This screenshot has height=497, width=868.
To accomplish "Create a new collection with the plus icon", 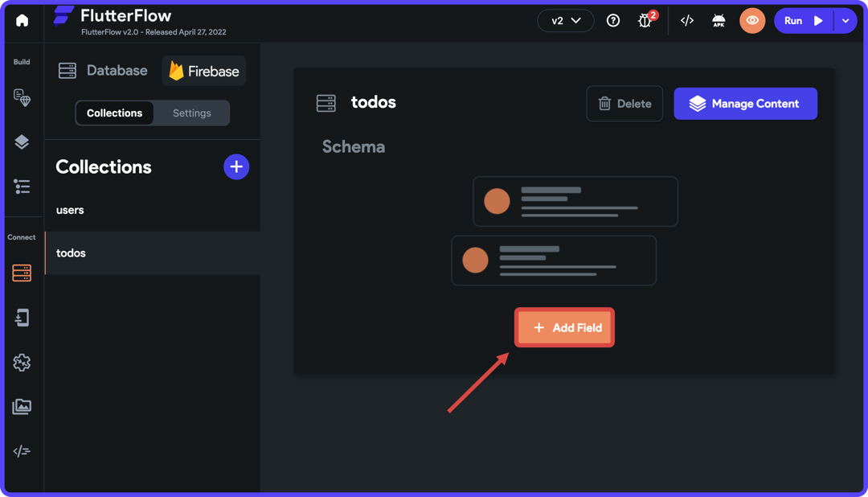I will [236, 166].
